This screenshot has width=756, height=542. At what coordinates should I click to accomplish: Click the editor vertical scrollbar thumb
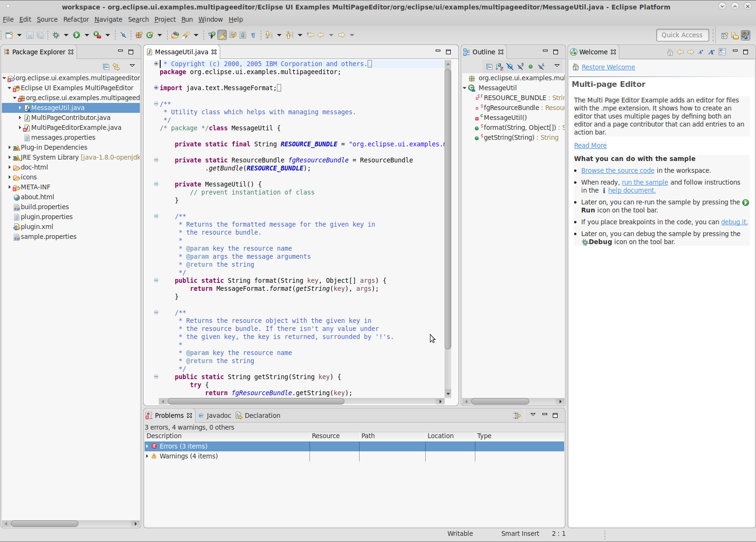[448, 209]
